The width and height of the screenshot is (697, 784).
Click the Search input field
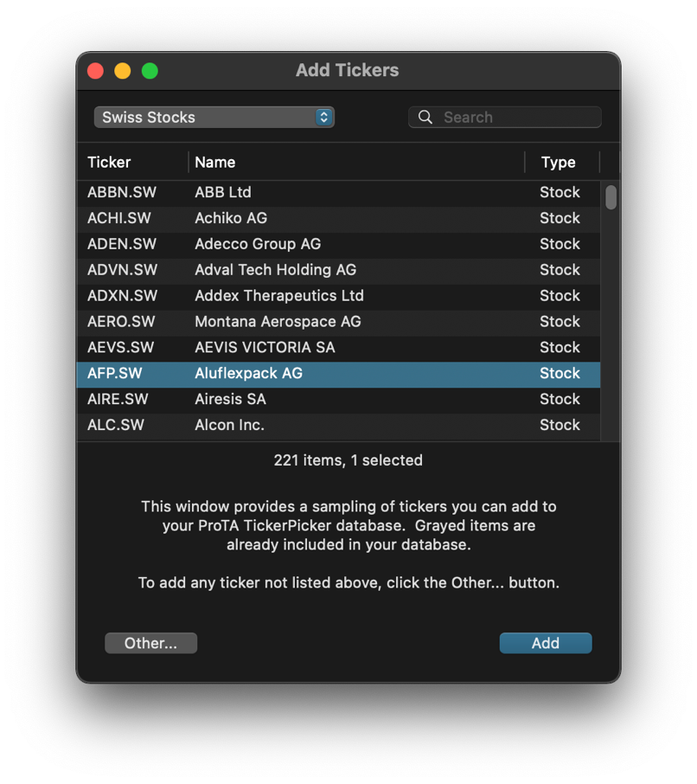click(x=517, y=117)
